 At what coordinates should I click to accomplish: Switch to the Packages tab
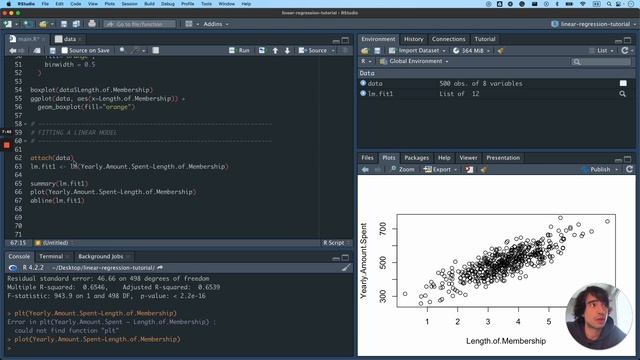tap(416, 158)
